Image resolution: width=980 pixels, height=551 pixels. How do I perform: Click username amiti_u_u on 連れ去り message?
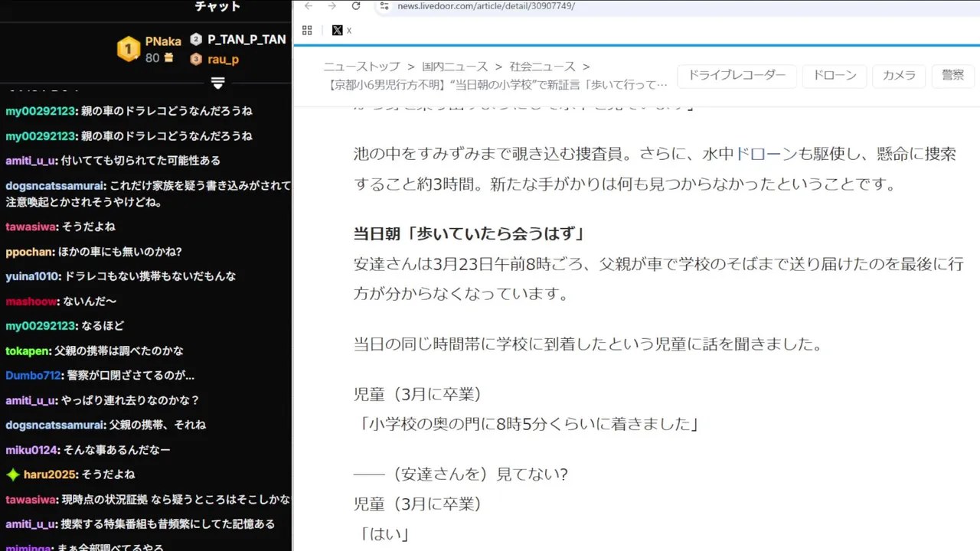point(31,400)
